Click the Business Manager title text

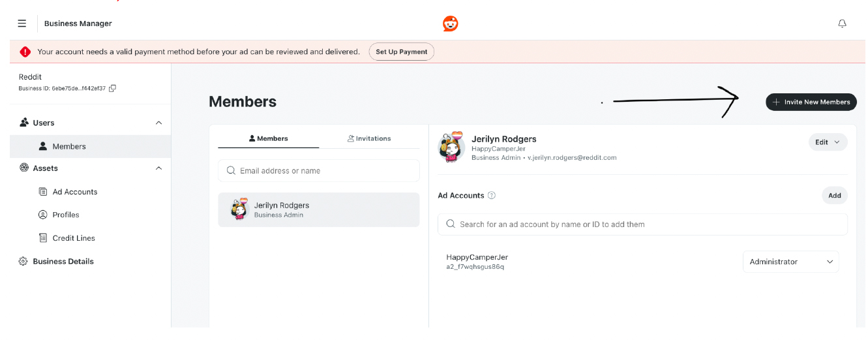(x=78, y=23)
